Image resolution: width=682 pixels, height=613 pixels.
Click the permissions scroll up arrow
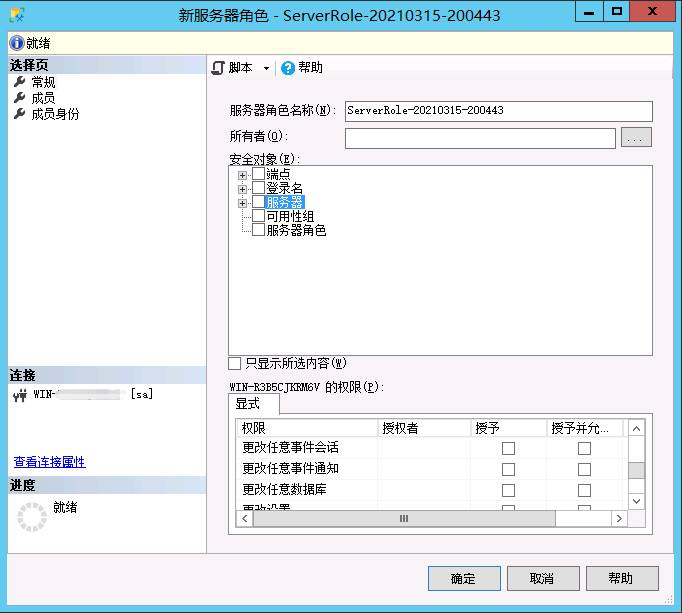point(636,429)
